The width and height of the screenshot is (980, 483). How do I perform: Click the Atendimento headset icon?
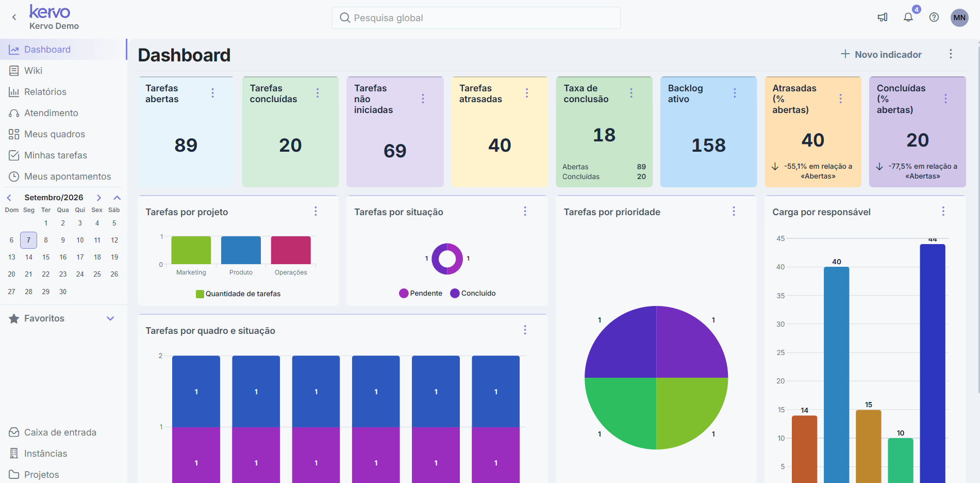point(14,113)
